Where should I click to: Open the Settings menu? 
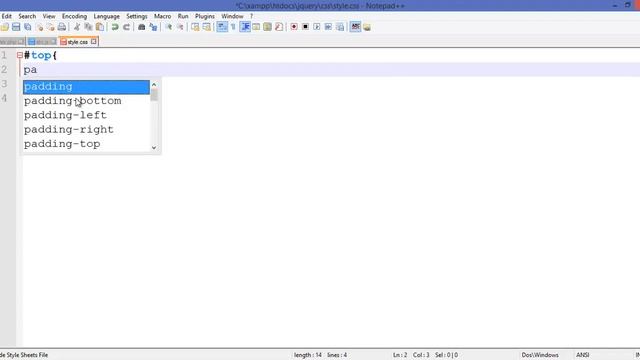coord(137,16)
